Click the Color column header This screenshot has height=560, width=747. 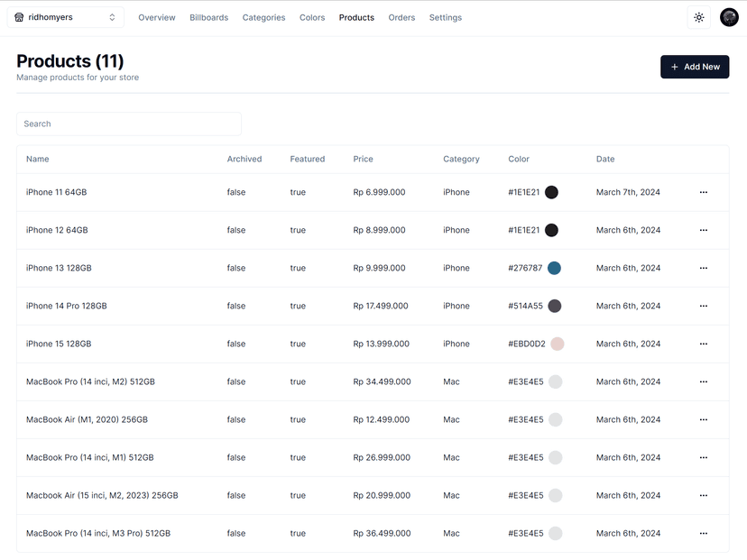click(519, 159)
